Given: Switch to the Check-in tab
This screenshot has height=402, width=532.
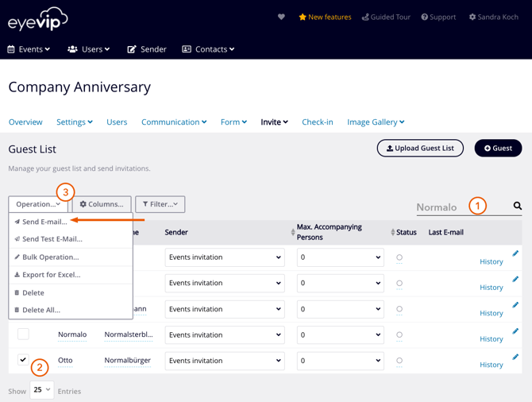Looking at the screenshot, I should click(317, 122).
